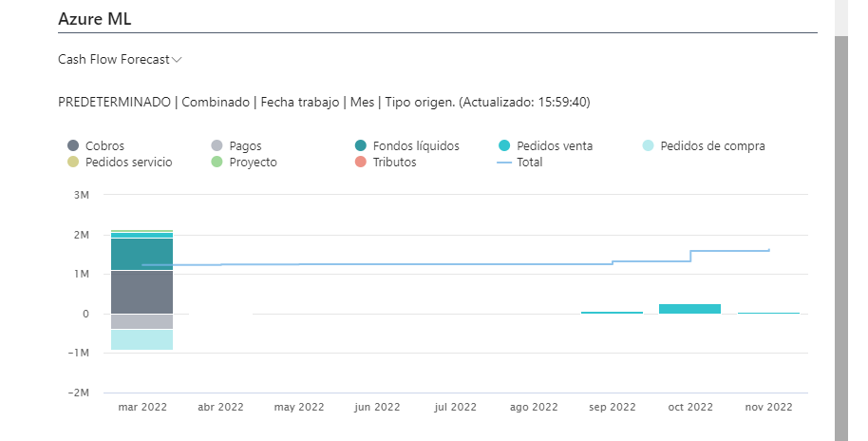The image size is (868, 441).
Task: Click the light gray Pagos bar segment
Action: pos(142,321)
